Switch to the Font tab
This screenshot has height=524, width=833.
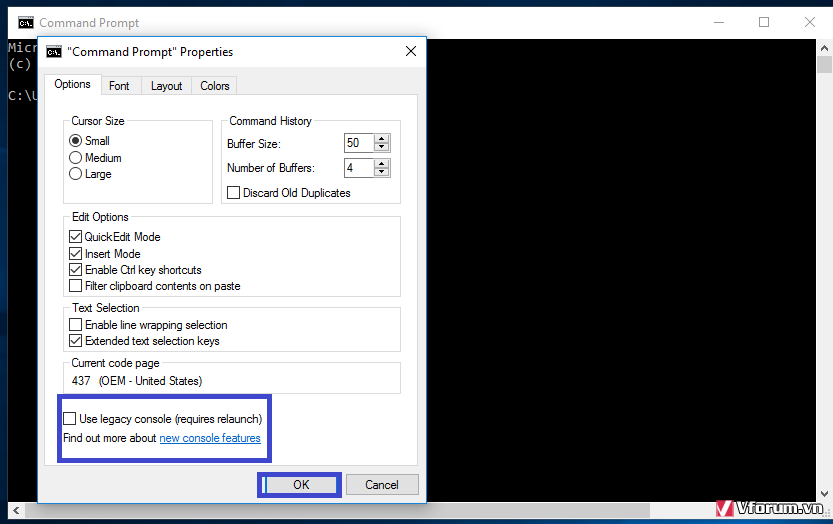(119, 86)
